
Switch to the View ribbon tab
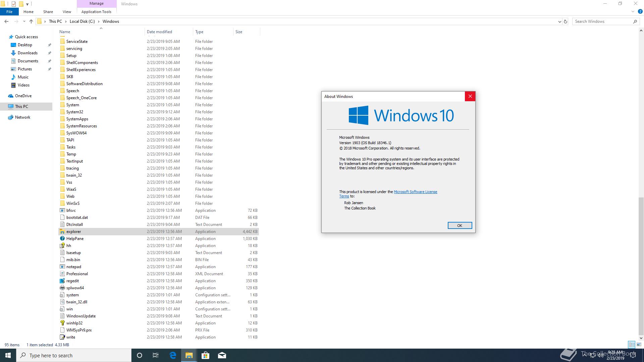pos(67,12)
